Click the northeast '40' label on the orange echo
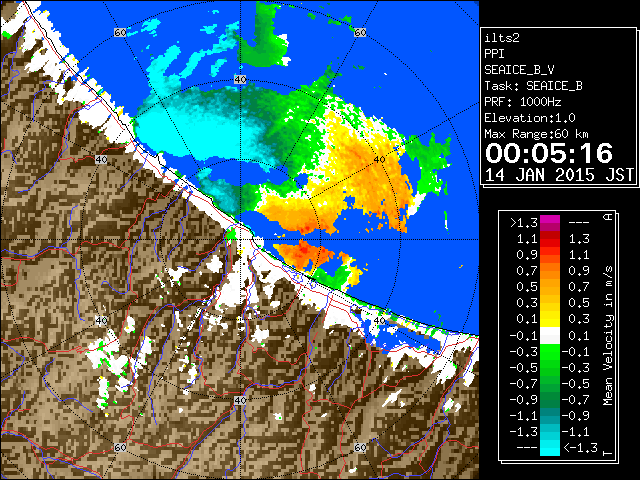The image size is (640, 480). point(379,160)
